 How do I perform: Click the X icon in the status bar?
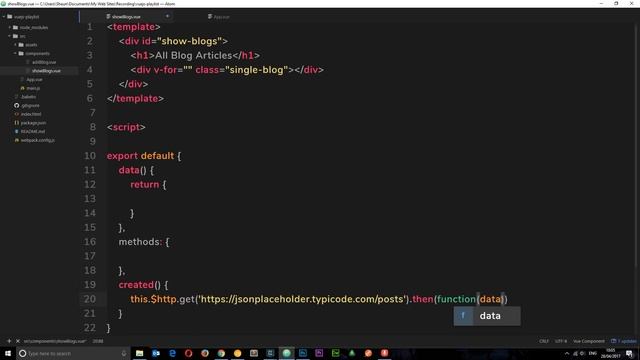(18, 341)
